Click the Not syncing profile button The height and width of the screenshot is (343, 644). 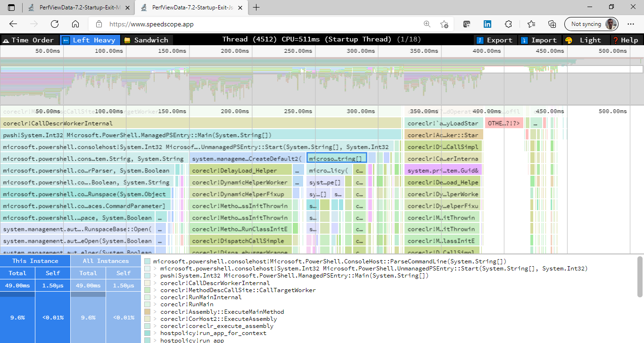(x=591, y=24)
